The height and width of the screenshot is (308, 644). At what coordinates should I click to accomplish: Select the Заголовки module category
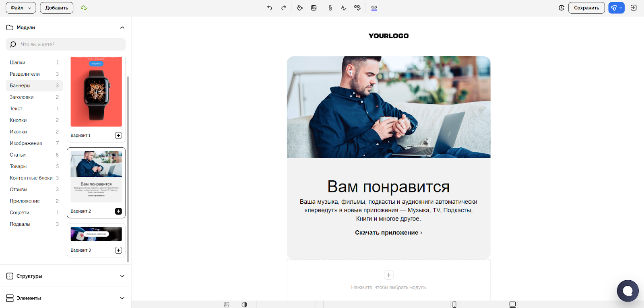[x=22, y=97]
